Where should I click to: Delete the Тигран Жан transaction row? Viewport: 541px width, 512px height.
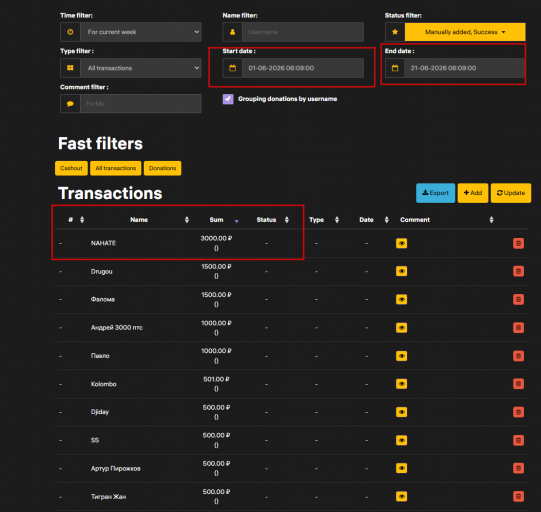(518, 496)
